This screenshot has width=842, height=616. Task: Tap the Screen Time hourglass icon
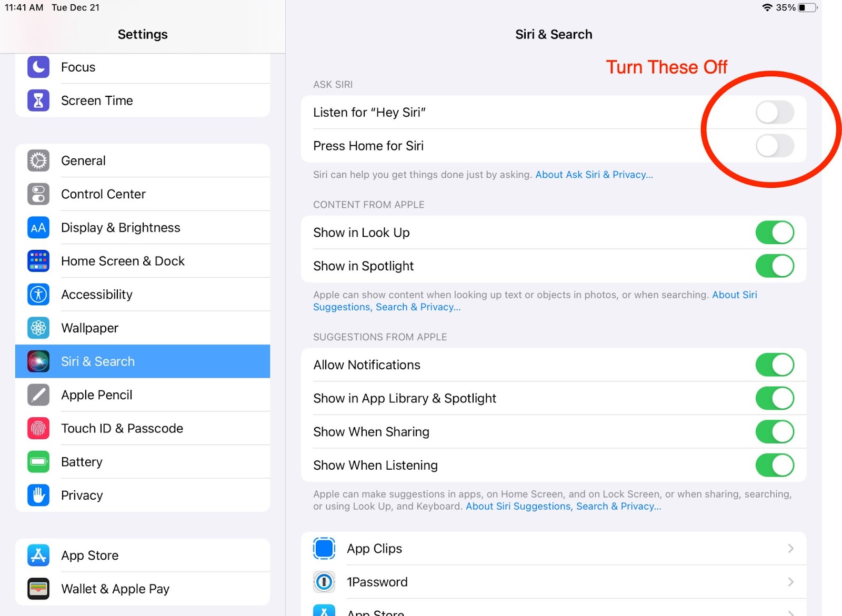pos(38,100)
